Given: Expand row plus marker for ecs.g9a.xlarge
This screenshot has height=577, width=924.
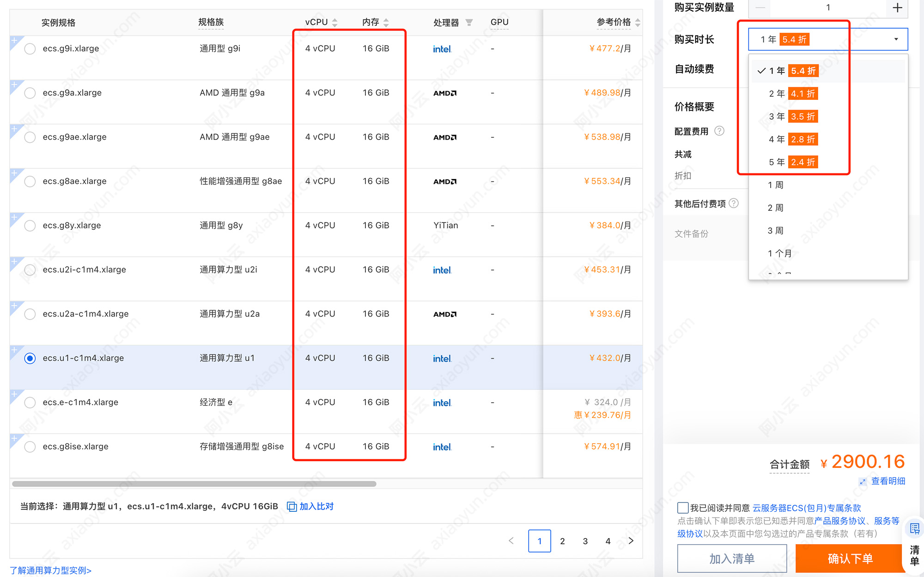Looking at the screenshot, I should [x=14, y=85].
